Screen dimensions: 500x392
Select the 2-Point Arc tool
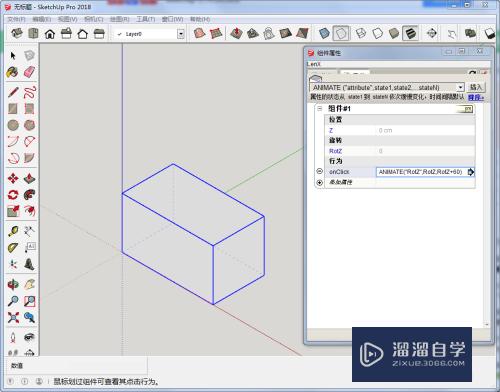click(x=29, y=141)
